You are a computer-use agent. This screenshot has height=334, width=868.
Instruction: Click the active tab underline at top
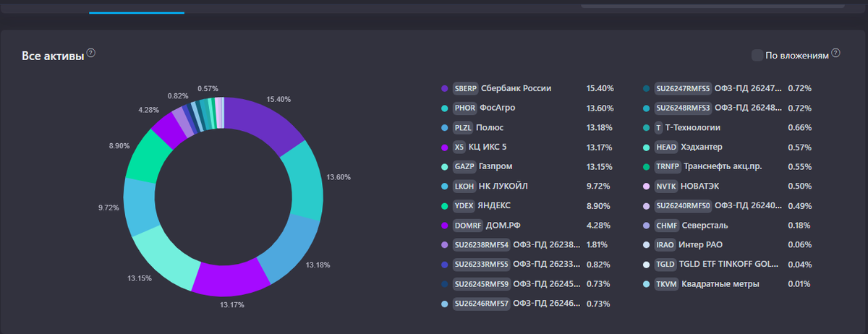[x=137, y=12]
